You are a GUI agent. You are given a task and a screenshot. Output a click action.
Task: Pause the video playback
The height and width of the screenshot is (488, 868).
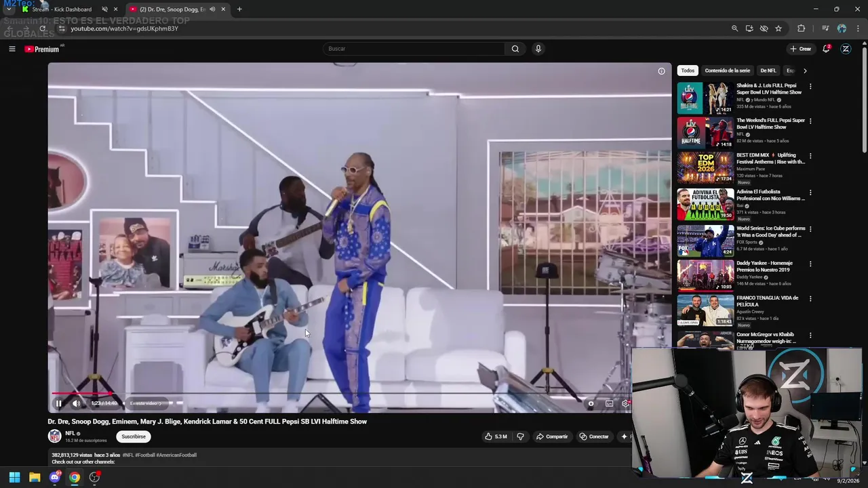tap(59, 403)
